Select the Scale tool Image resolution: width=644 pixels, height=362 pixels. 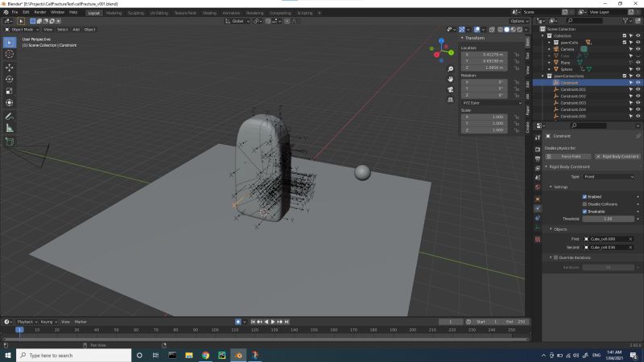tap(10, 91)
